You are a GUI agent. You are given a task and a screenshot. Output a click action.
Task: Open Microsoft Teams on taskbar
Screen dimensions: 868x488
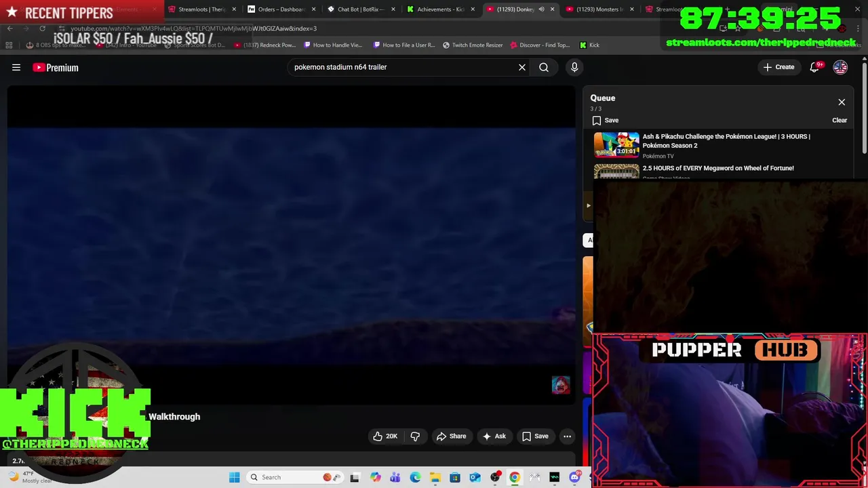[x=395, y=477]
